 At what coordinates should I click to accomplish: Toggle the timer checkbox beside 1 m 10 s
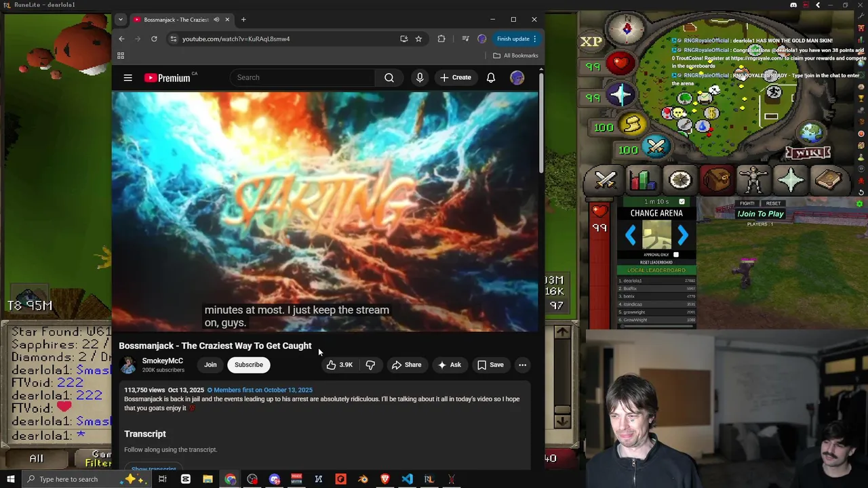coord(682,201)
